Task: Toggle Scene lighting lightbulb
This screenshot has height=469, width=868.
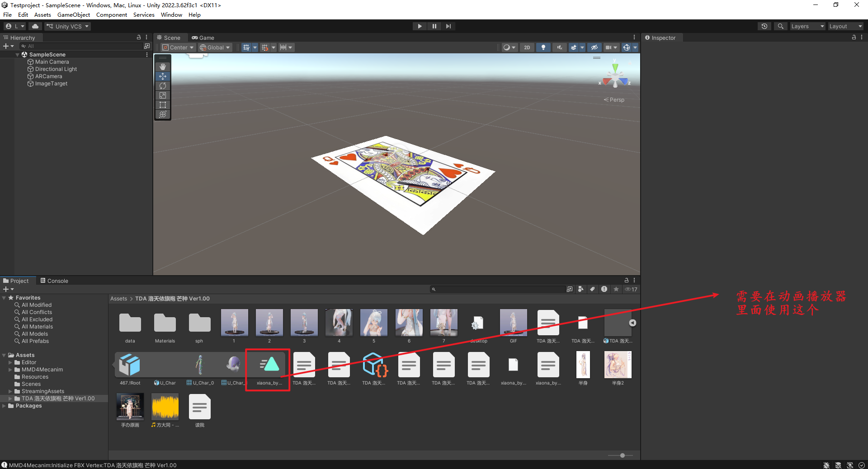Action: tap(543, 47)
